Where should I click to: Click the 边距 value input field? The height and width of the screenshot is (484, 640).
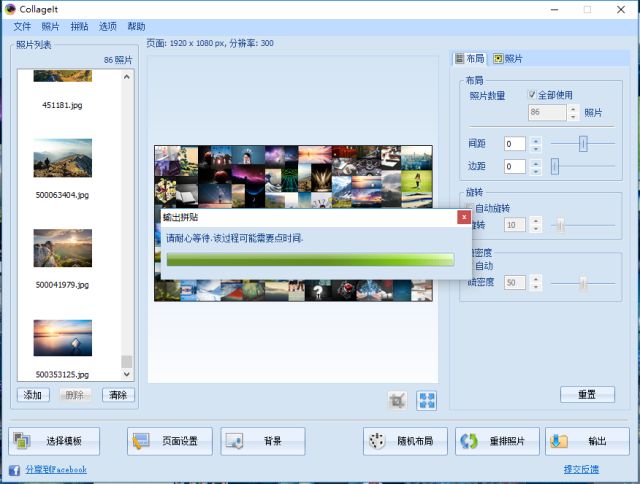click(x=515, y=166)
